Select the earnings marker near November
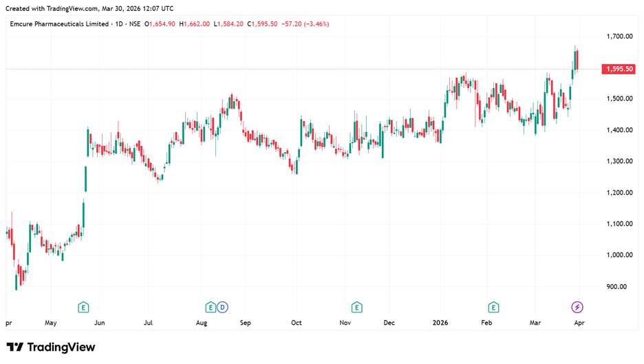 tap(356, 306)
